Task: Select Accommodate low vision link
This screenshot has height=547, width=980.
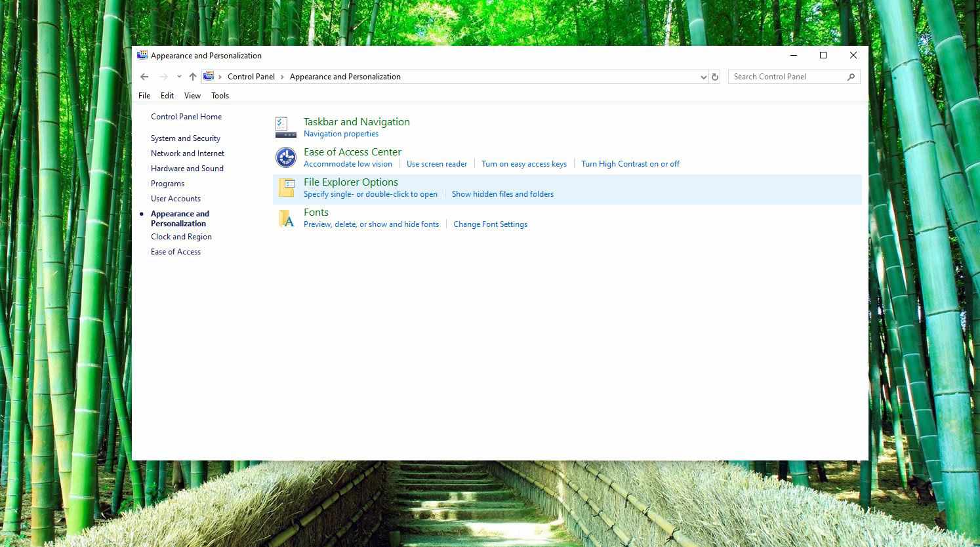Action: pyautogui.click(x=348, y=164)
